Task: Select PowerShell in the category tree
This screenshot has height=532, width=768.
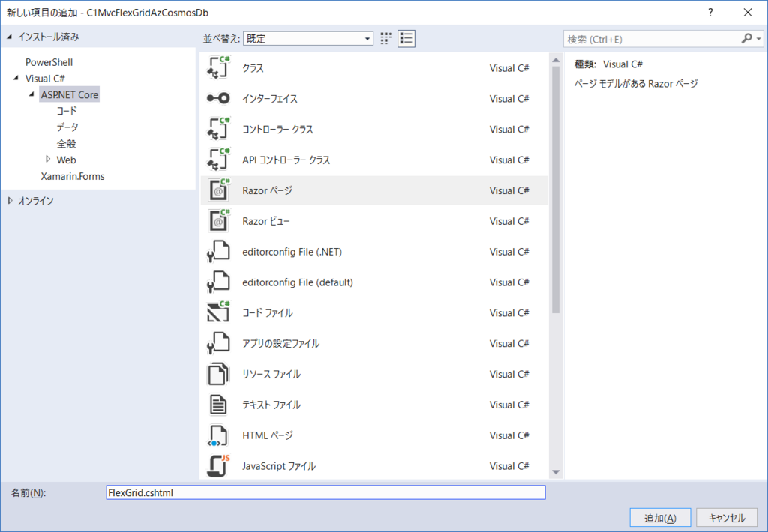Action: click(x=49, y=62)
